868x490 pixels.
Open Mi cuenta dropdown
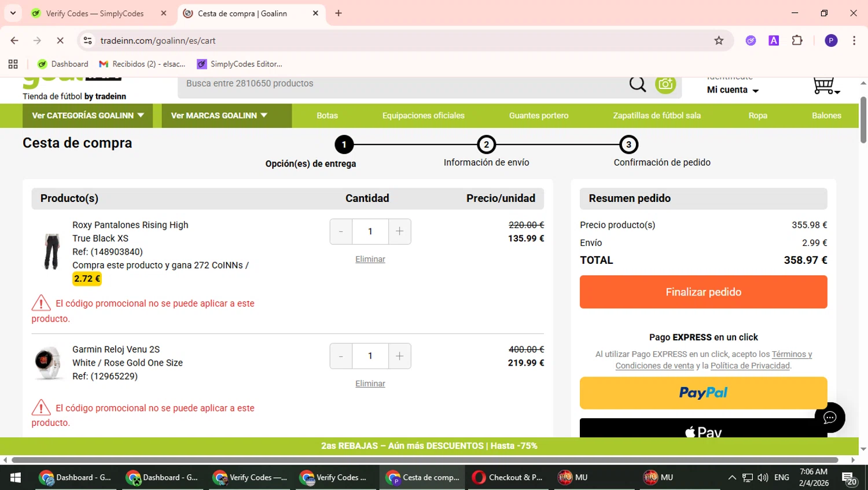point(733,90)
